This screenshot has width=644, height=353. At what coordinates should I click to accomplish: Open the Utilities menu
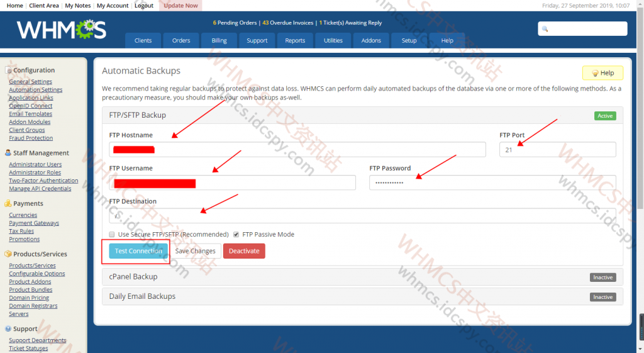(x=333, y=40)
